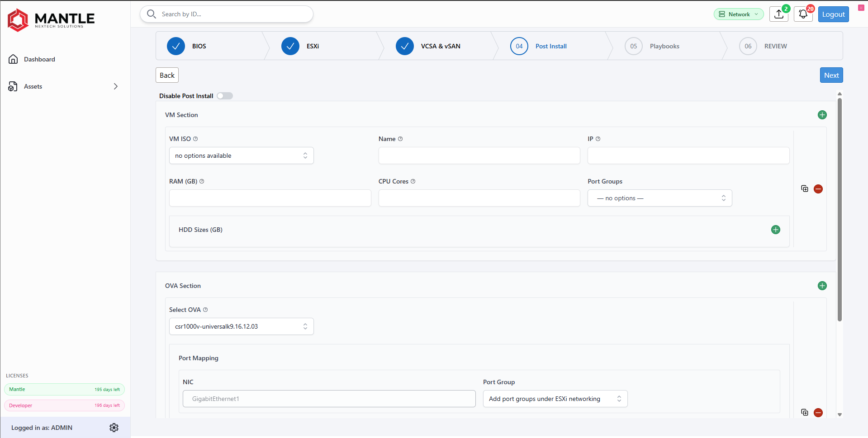
Task: Add an HDD size entry
Action: (776, 230)
